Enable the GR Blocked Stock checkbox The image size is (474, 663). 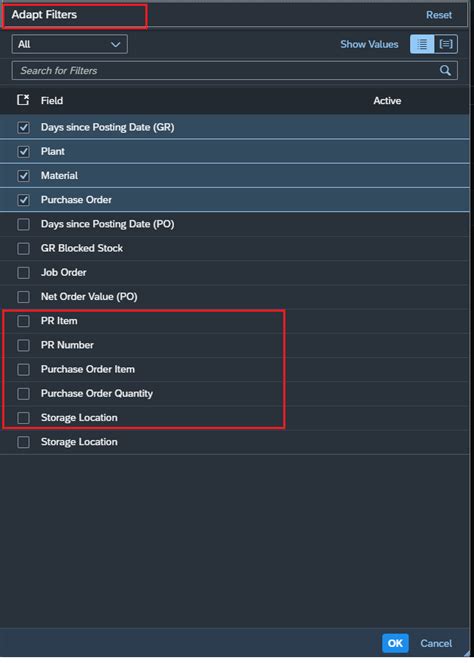click(23, 248)
